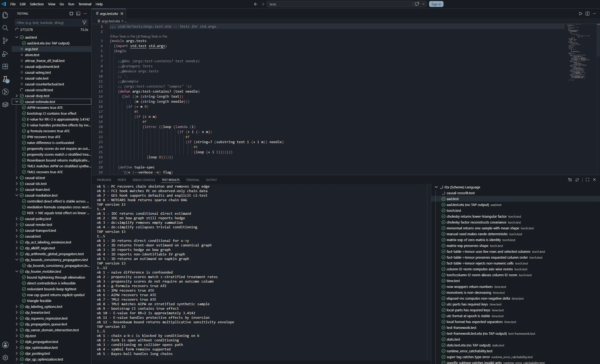600x364 pixels.
Task: Follow the std.test import link
Action: pyautogui.click(x=138, y=46)
